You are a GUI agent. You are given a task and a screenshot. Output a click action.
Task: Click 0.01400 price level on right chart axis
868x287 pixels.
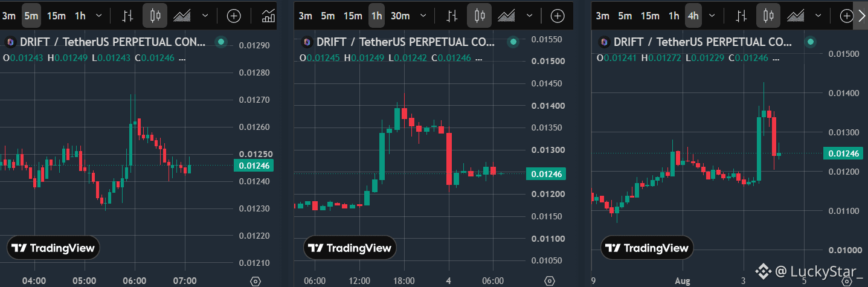pos(844,93)
